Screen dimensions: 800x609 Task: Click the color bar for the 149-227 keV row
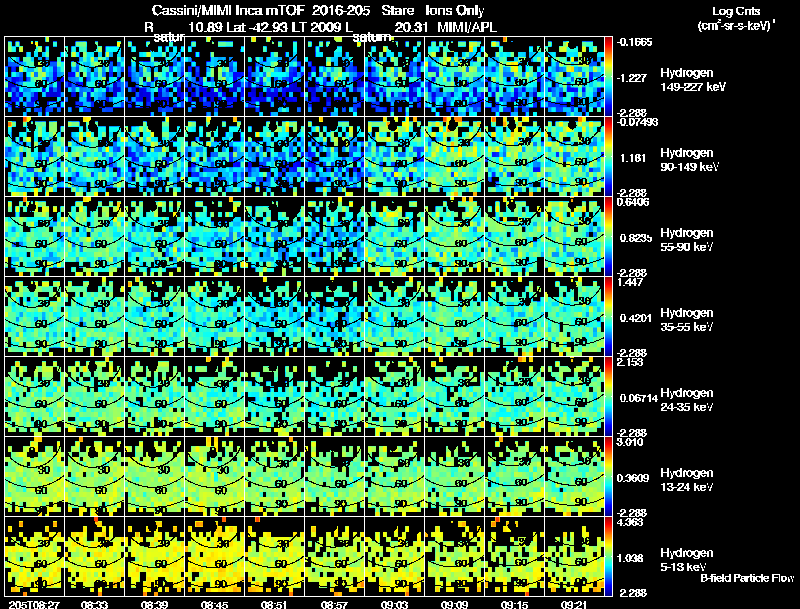coord(608,76)
